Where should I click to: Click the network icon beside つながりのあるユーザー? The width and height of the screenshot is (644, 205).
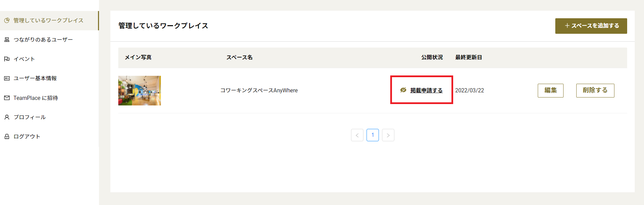pyautogui.click(x=7, y=40)
